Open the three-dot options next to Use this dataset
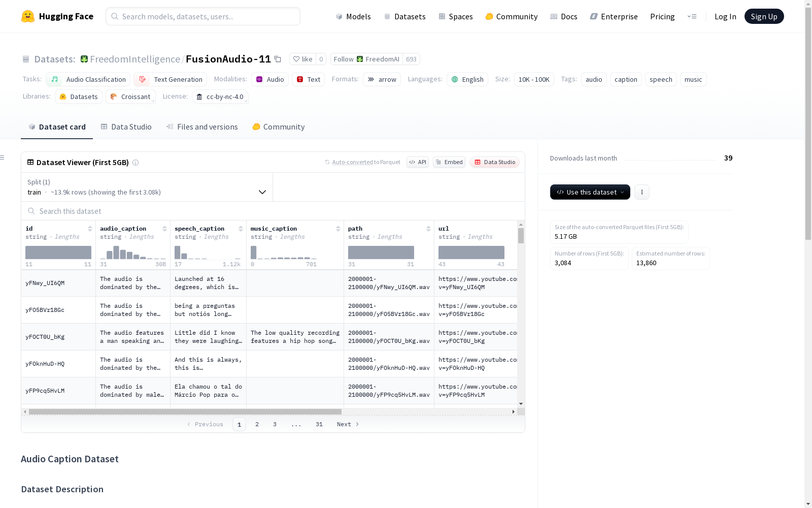The width and height of the screenshot is (812, 508). [642, 192]
